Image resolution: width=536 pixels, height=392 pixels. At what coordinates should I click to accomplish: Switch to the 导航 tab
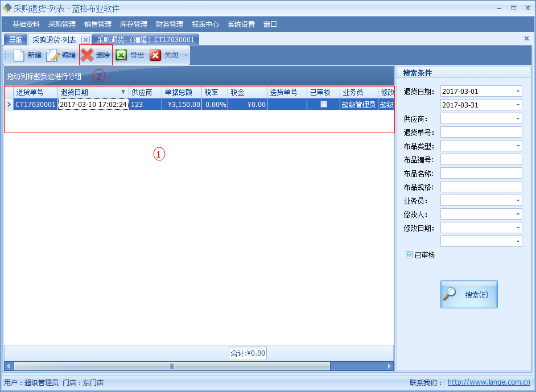pyautogui.click(x=15, y=40)
